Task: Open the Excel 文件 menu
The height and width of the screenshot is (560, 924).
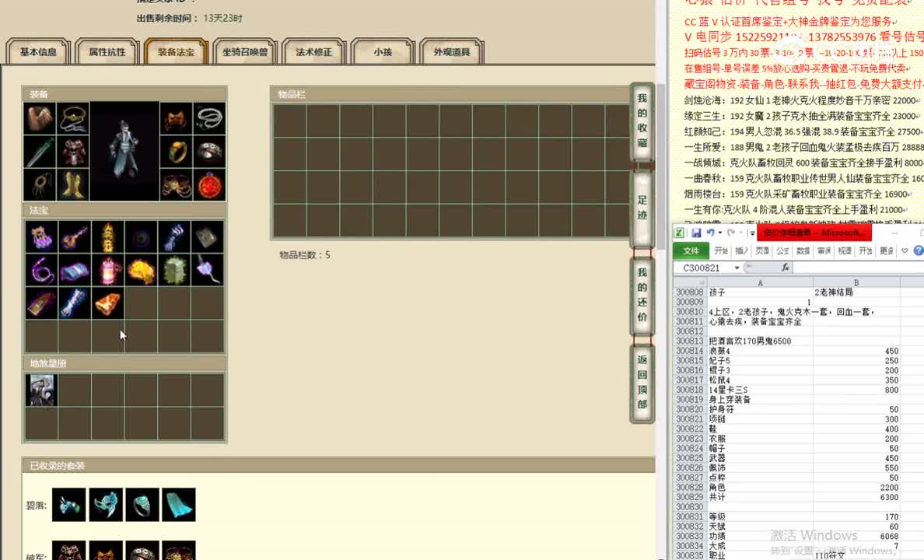Action: pos(691,251)
